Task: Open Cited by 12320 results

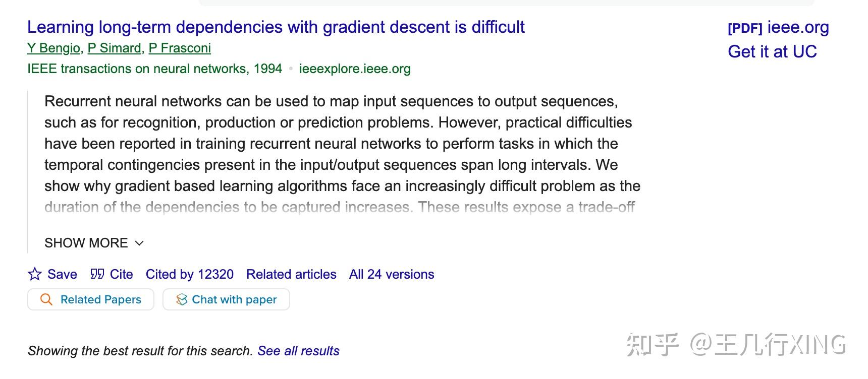Action: coord(189,274)
